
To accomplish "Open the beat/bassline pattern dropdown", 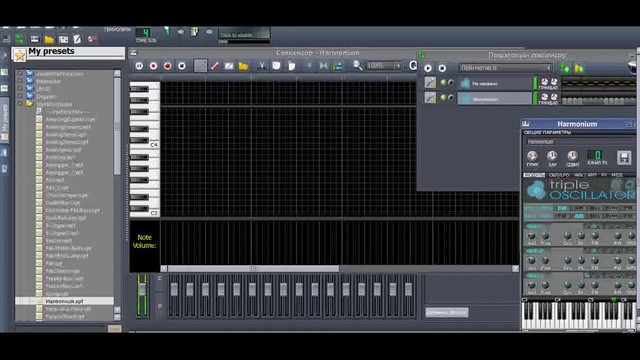I will click(505, 68).
